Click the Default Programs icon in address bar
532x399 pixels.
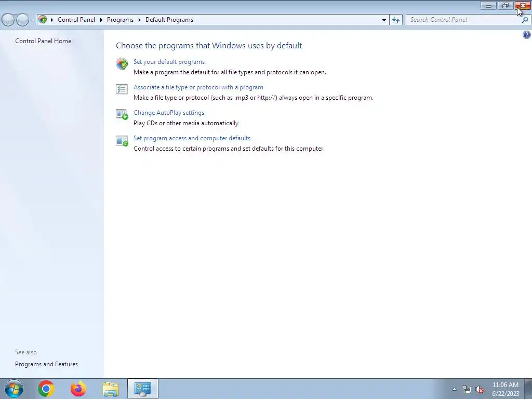43,20
